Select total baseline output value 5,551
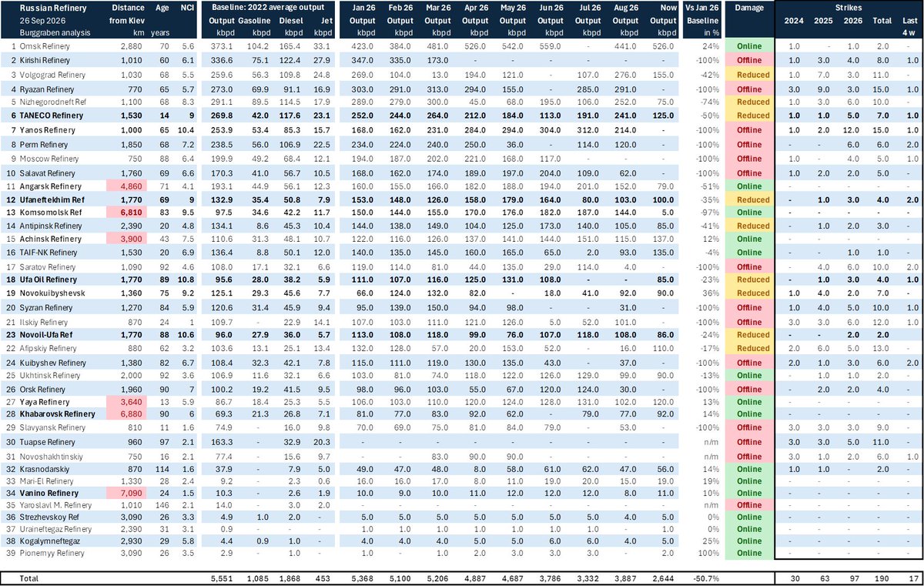Image resolution: width=924 pixels, height=586 pixels. (x=221, y=577)
